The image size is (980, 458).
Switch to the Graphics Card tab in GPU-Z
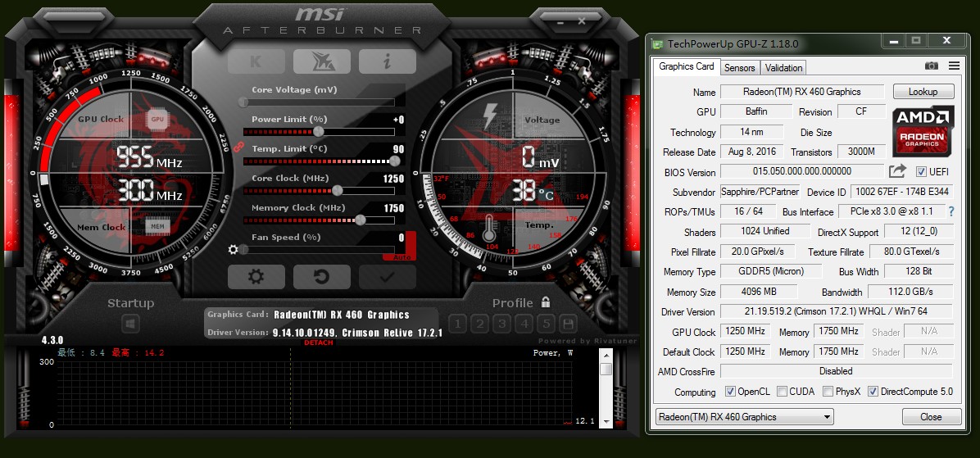point(687,66)
